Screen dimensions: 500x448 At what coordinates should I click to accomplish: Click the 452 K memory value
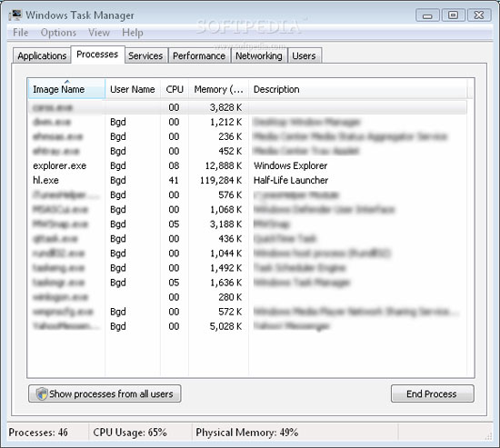[230, 151]
